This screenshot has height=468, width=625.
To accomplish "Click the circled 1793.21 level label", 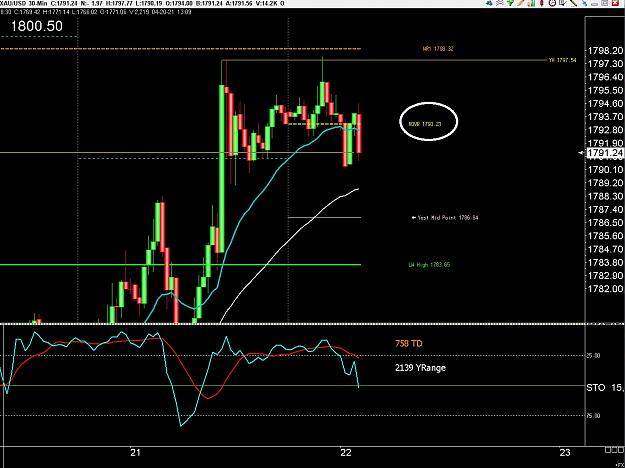I will [425, 124].
